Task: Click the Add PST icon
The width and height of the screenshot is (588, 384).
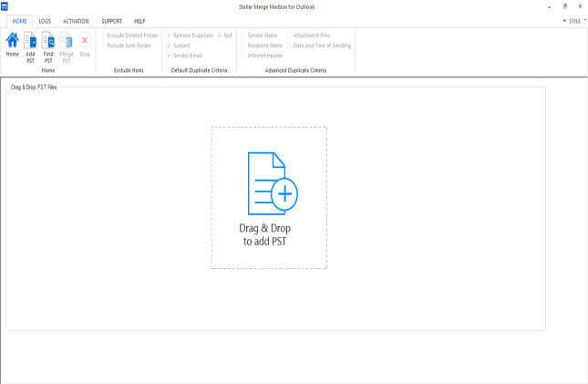Action: click(30, 42)
